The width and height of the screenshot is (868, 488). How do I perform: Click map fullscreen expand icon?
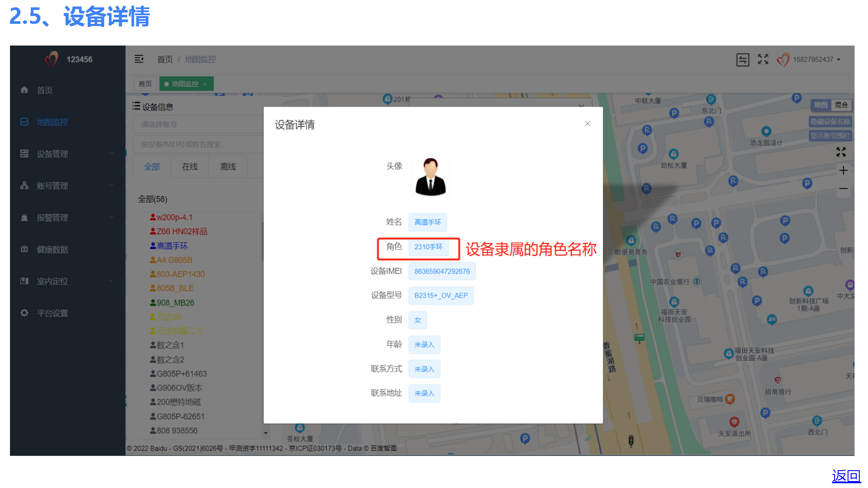click(841, 152)
